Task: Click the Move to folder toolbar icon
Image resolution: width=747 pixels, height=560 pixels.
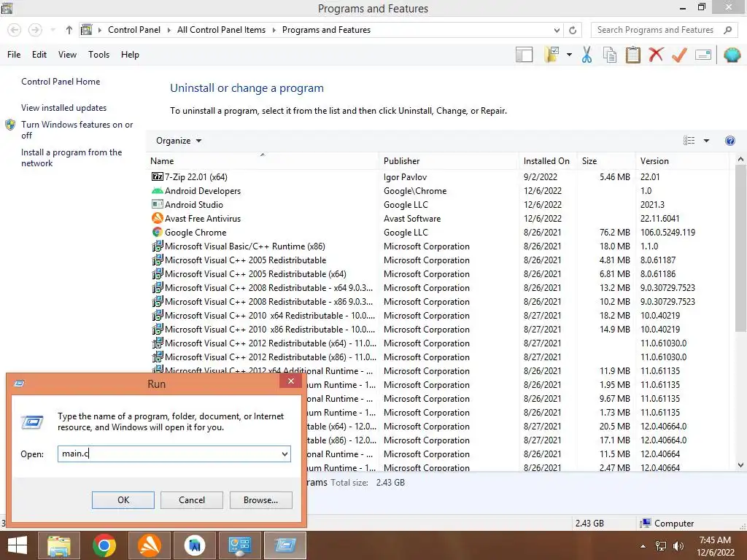Action: tap(551, 55)
